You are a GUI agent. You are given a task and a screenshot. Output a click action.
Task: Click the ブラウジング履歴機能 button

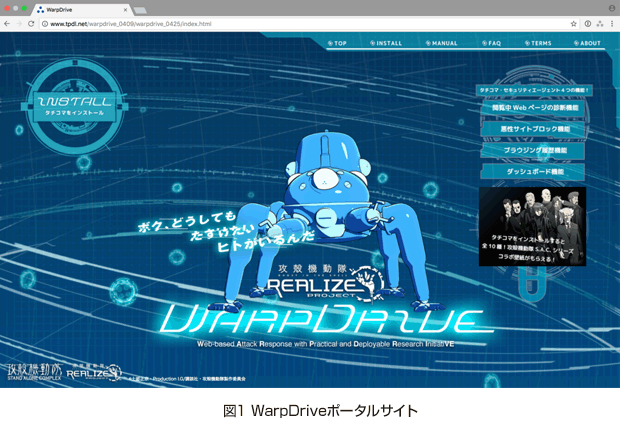click(533, 150)
